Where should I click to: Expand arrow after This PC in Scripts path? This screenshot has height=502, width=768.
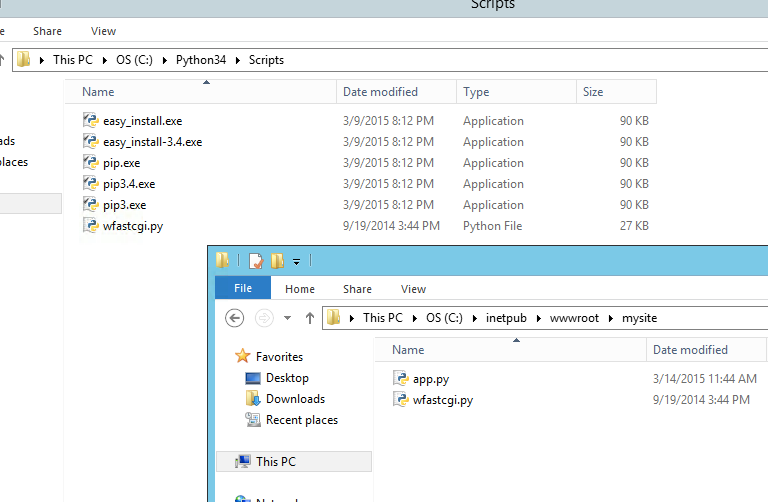point(104,60)
